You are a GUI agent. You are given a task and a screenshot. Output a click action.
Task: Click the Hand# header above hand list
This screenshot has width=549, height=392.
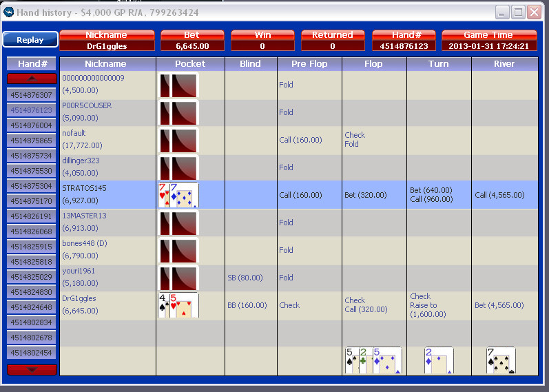click(32, 64)
